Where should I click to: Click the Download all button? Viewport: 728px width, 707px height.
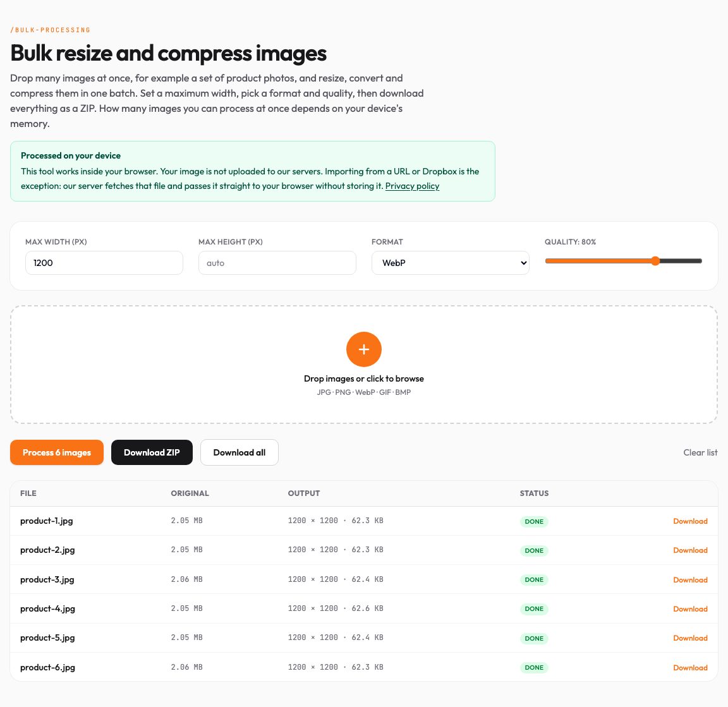pyautogui.click(x=239, y=452)
